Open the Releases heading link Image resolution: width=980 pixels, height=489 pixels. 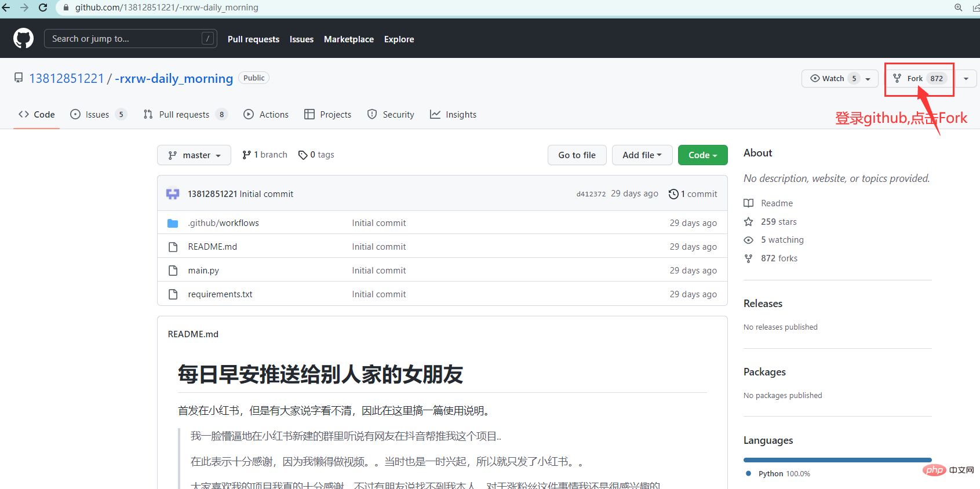point(763,304)
